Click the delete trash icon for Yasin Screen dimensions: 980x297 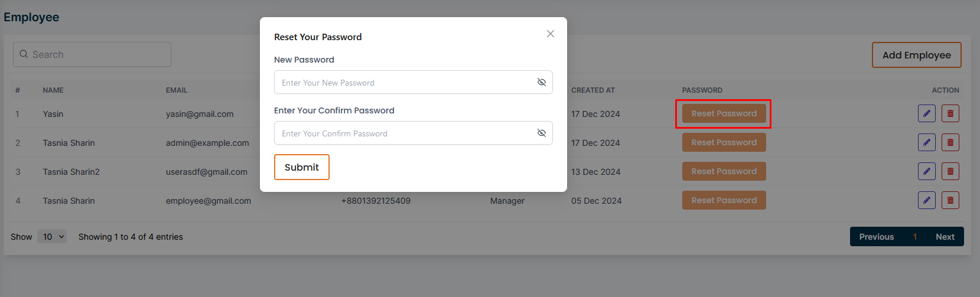coord(950,113)
